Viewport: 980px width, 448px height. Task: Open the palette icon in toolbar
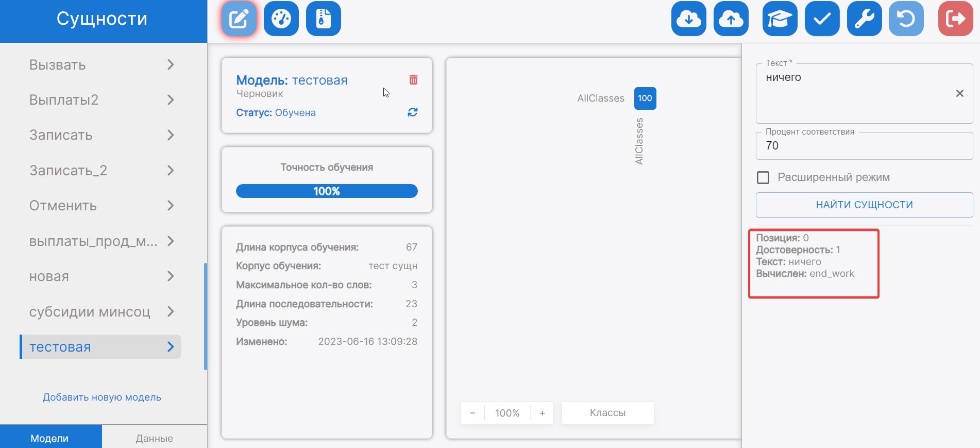[281, 19]
